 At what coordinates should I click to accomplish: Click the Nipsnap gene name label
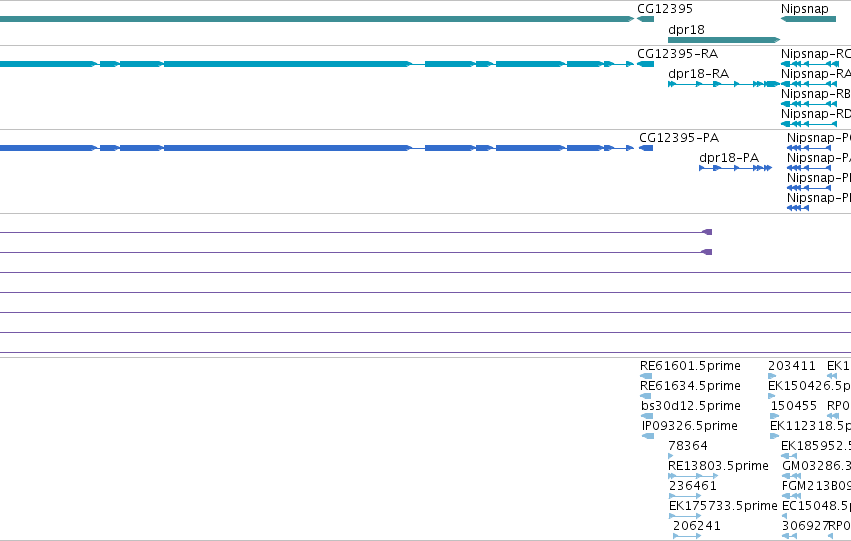[805, 9]
